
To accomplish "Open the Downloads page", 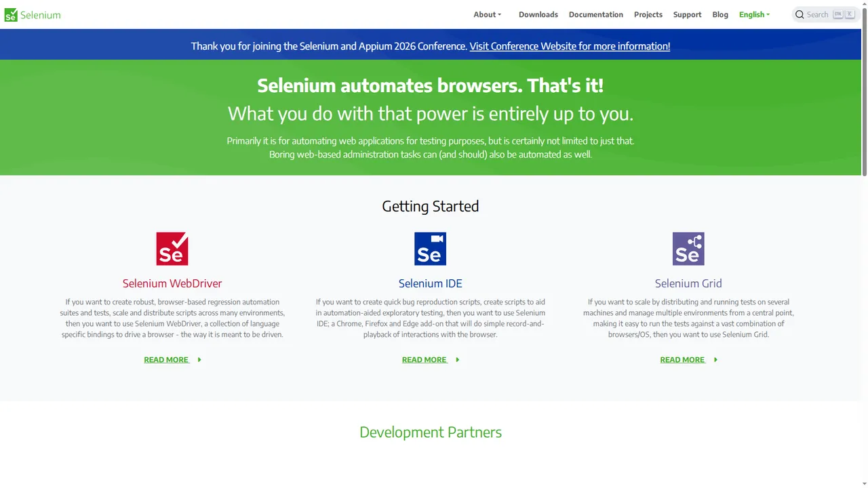I will click(538, 14).
